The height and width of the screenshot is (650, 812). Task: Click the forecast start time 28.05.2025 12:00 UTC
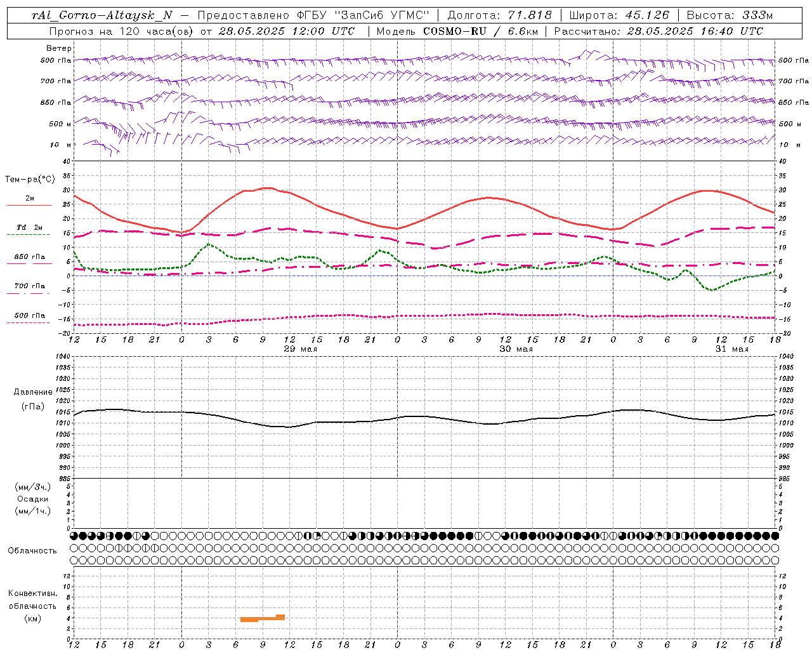[x=287, y=31]
